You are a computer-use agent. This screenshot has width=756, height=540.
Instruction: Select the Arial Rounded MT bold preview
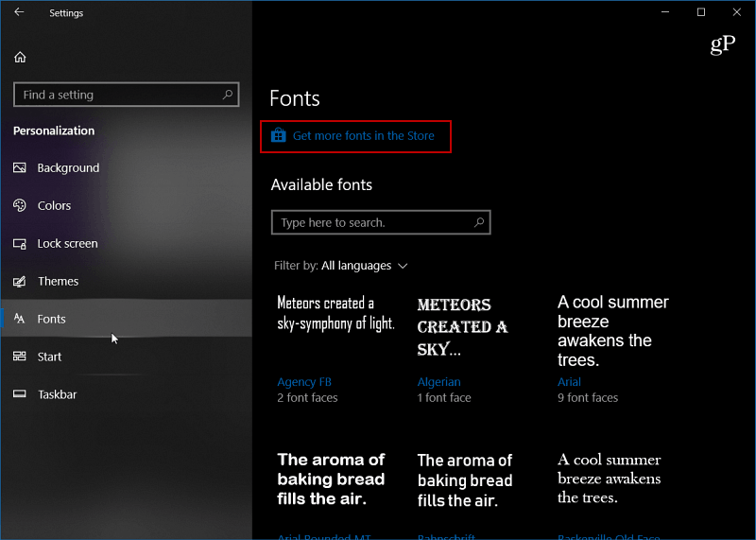(x=331, y=479)
